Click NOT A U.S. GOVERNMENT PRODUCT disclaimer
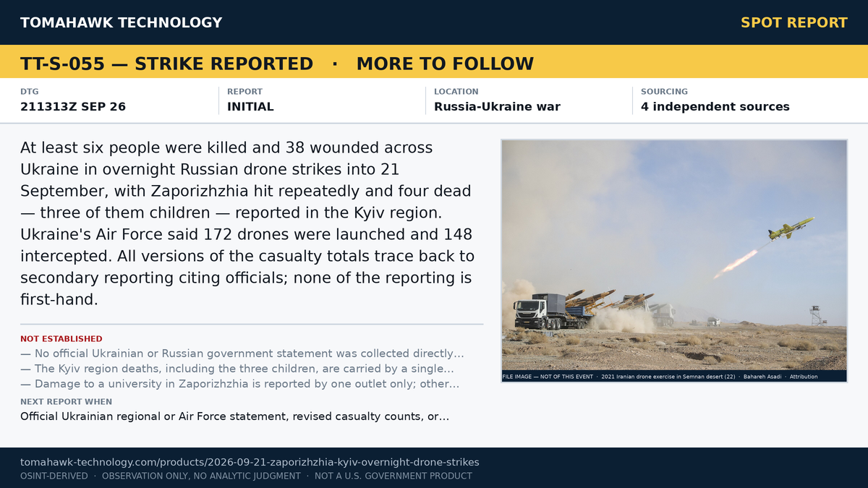 click(393, 476)
